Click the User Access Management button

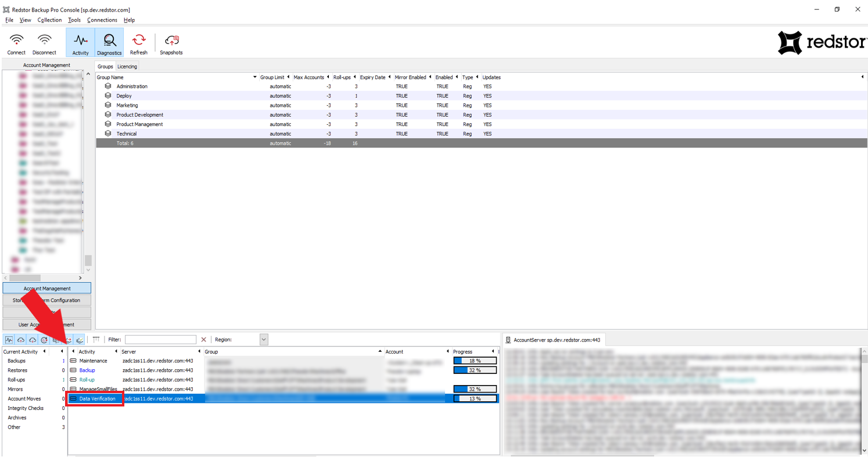47,325
